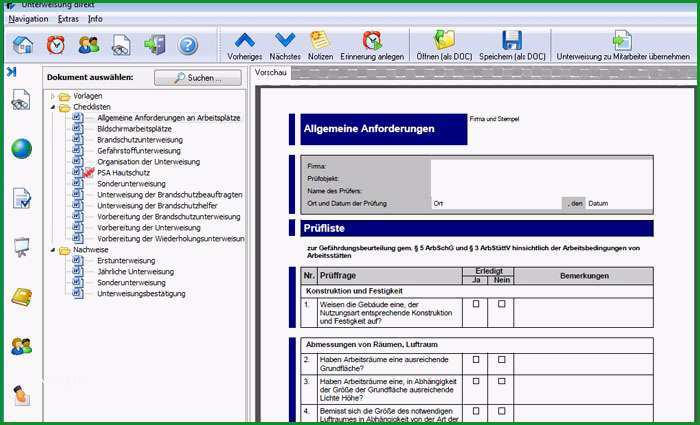Image resolution: width=700 pixels, height=425 pixels.
Task: Click the home building toolbar icon
Action: (23, 45)
